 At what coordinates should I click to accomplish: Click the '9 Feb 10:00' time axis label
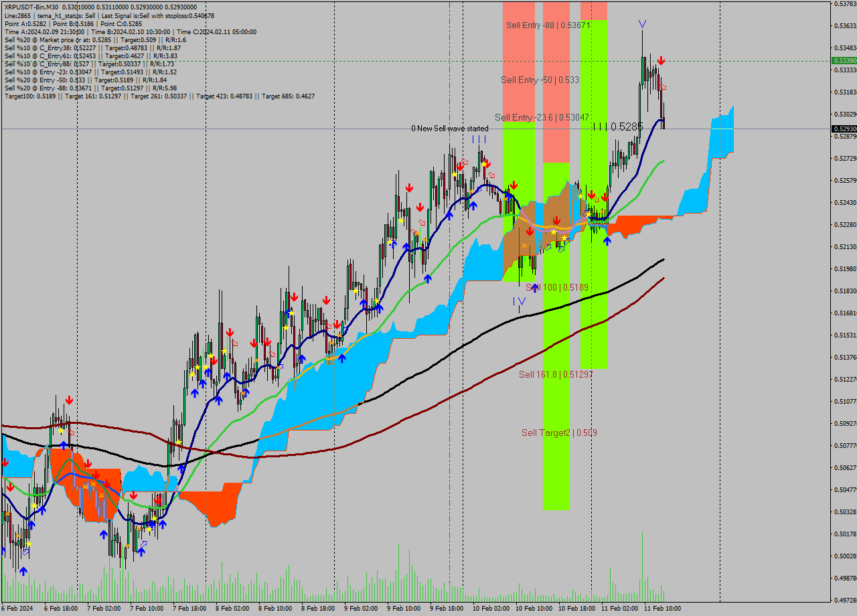(x=404, y=609)
